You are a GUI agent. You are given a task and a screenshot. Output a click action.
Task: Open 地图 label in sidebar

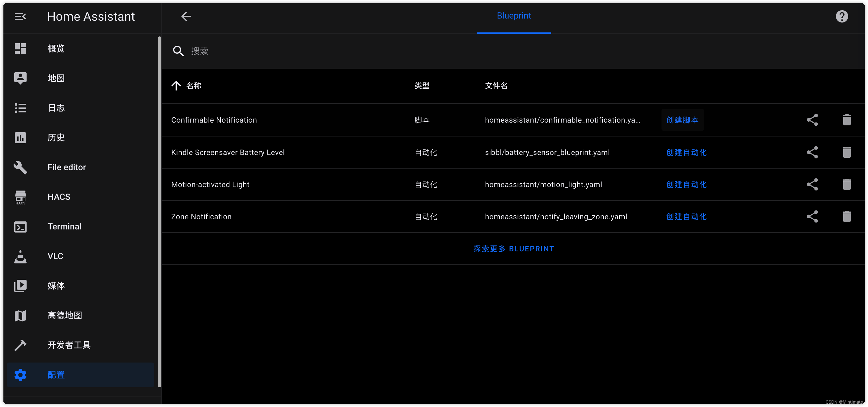tap(56, 78)
